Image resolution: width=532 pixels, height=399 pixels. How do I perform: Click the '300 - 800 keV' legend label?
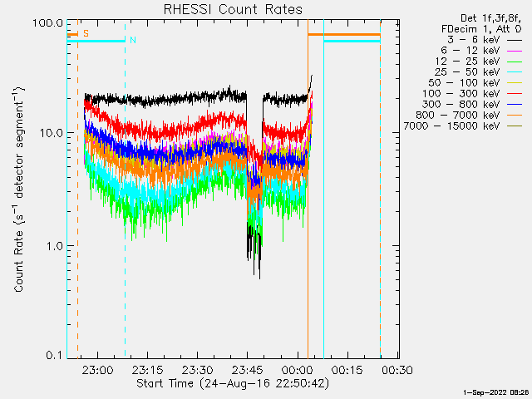461,105
